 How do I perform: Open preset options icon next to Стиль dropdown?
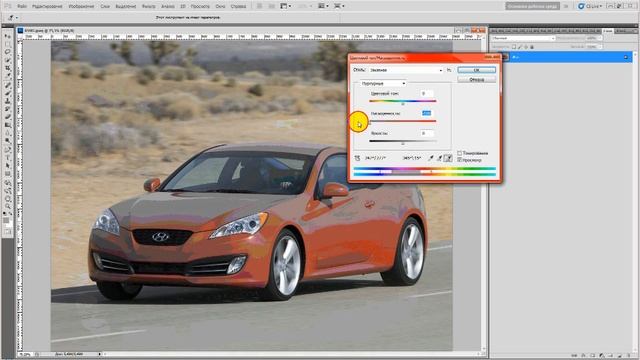click(x=449, y=70)
